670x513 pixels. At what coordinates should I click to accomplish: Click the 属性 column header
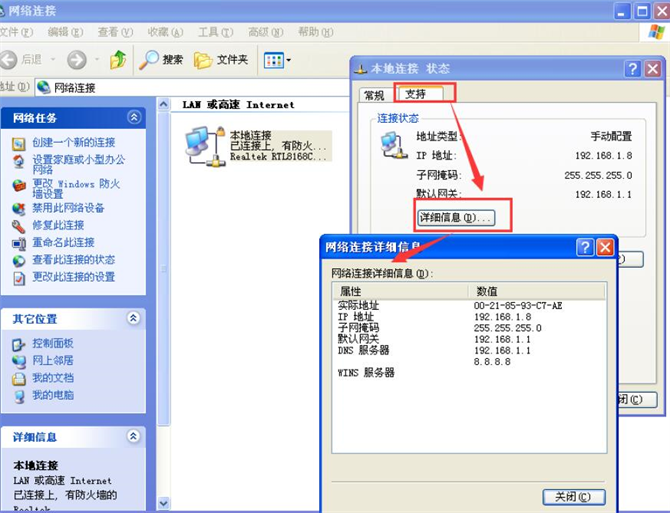pos(400,291)
